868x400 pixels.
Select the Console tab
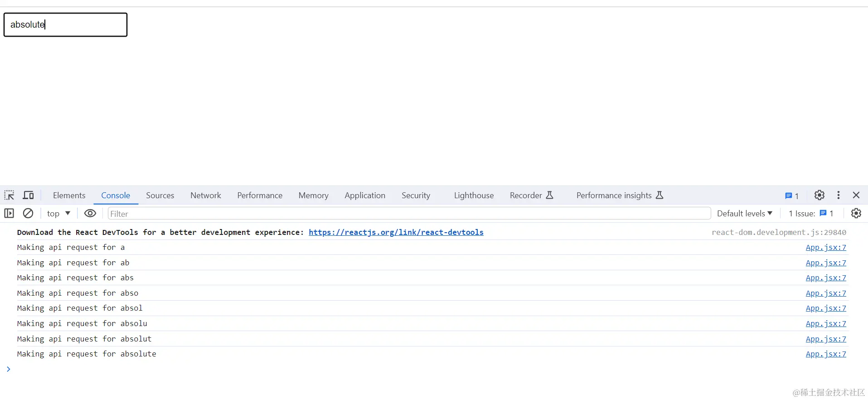click(x=116, y=195)
